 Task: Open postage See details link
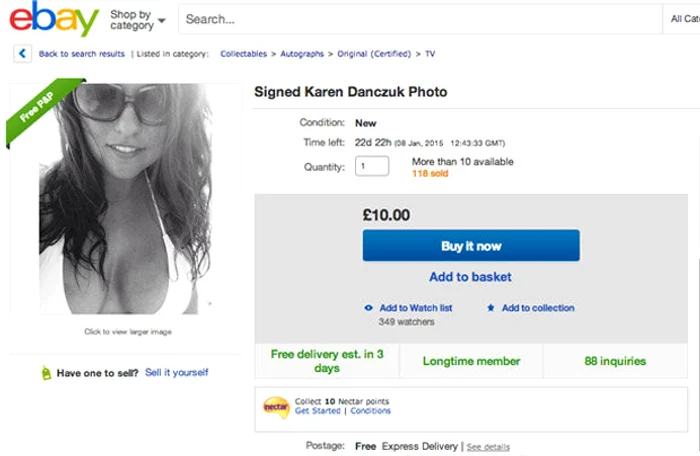488,446
